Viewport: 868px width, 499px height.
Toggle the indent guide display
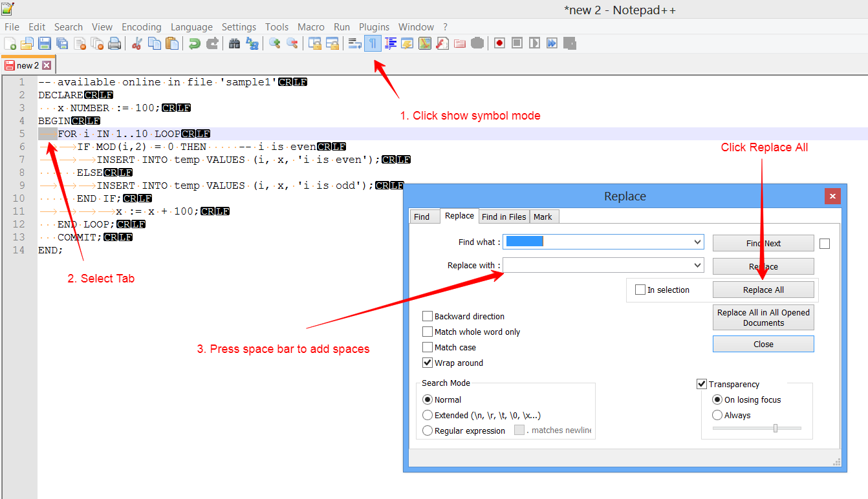point(390,43)
